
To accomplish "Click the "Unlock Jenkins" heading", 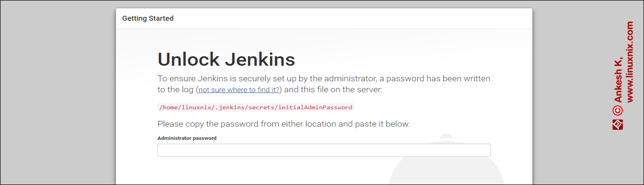I will point(226,60).
